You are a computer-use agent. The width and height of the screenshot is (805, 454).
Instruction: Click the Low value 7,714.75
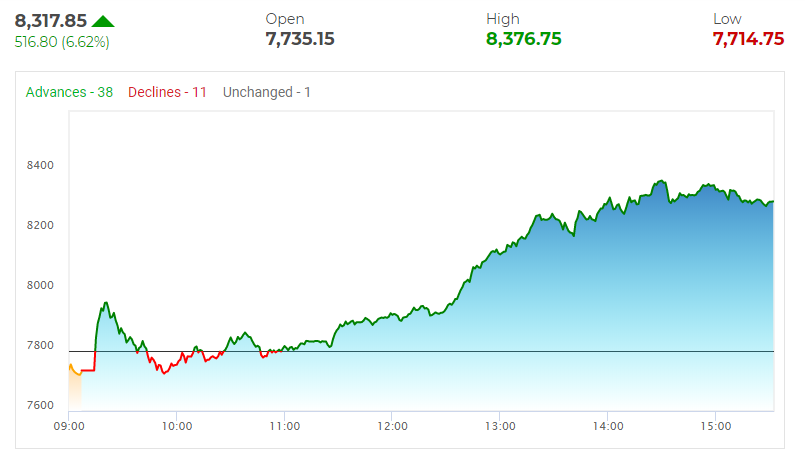tap(748, 39)
